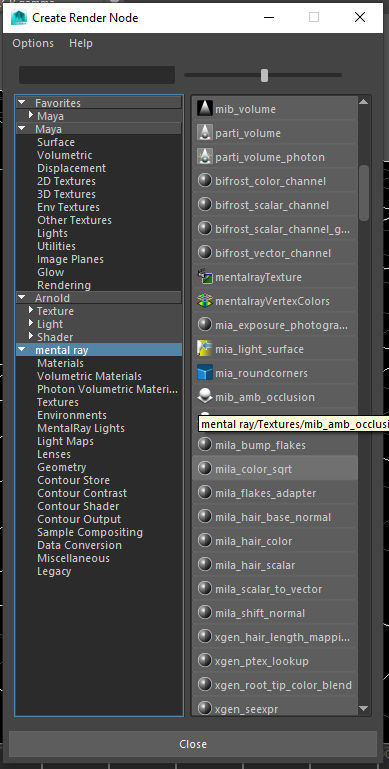
Task: Select the Sample Compositing category
Action: 90,532
